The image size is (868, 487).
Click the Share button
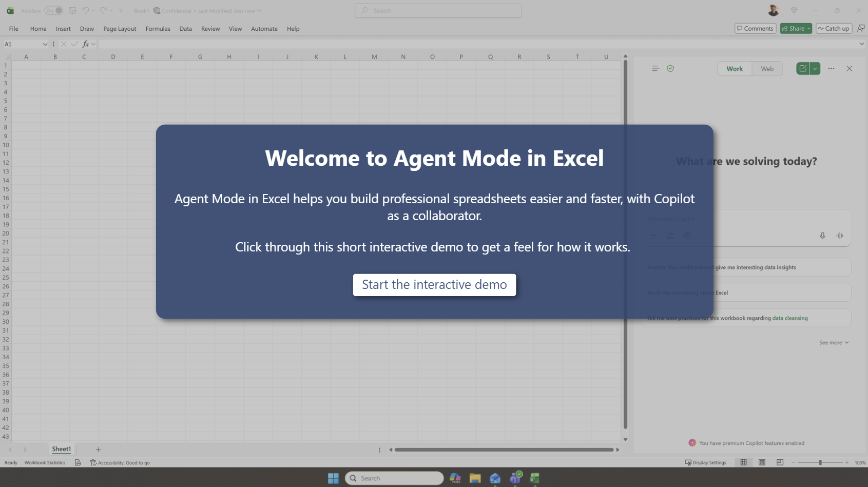click(x=793, y=28)
